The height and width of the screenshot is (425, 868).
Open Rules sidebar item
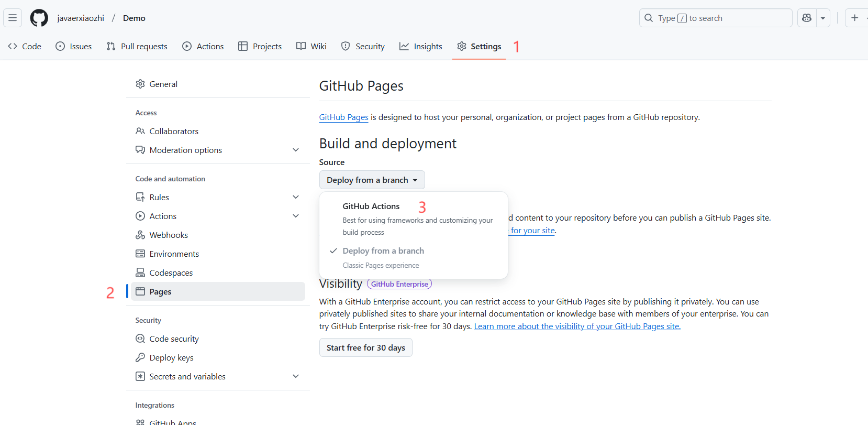[x=218, y=197]
